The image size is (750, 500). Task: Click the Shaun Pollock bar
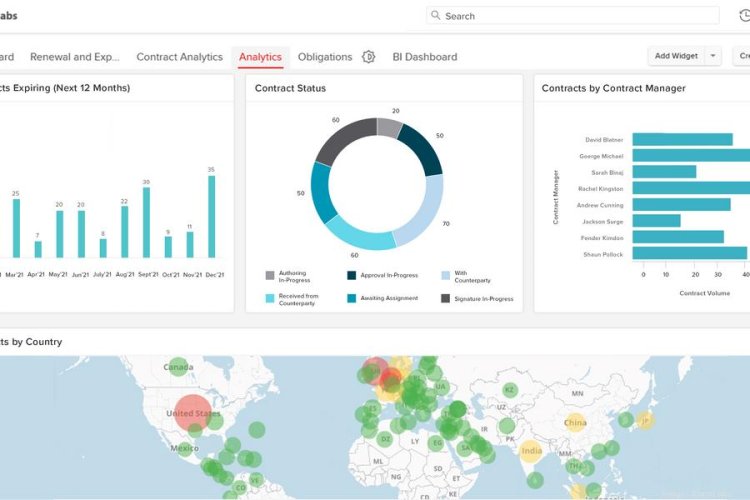click(690, 253)
